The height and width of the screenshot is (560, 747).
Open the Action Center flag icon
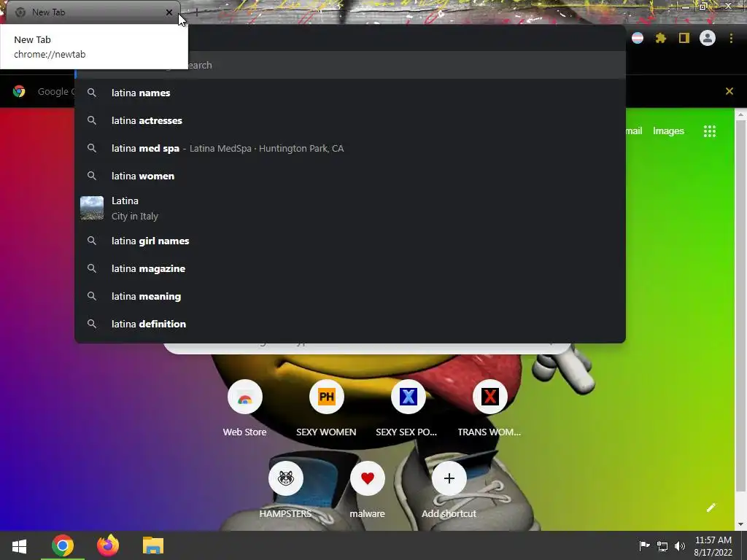pos(644,545)
